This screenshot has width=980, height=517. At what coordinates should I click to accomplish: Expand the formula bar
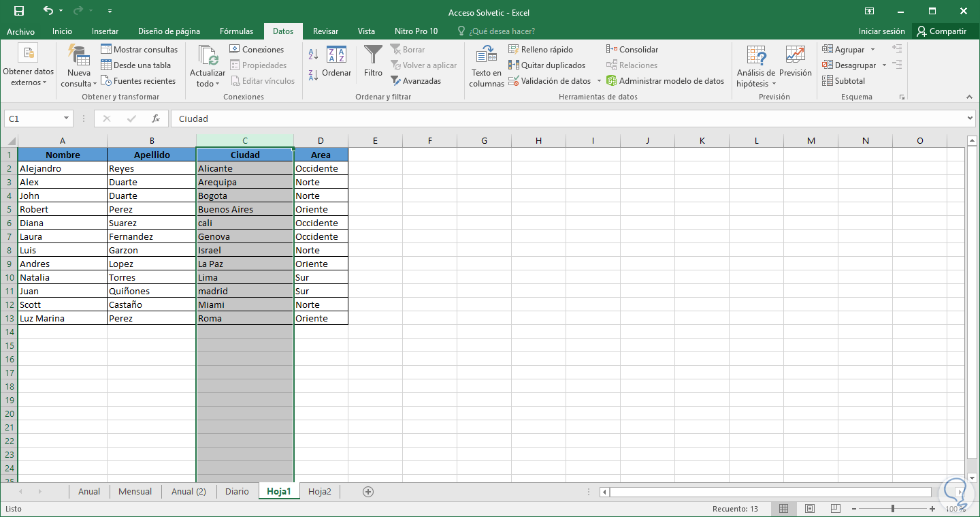tap(970, 119)
